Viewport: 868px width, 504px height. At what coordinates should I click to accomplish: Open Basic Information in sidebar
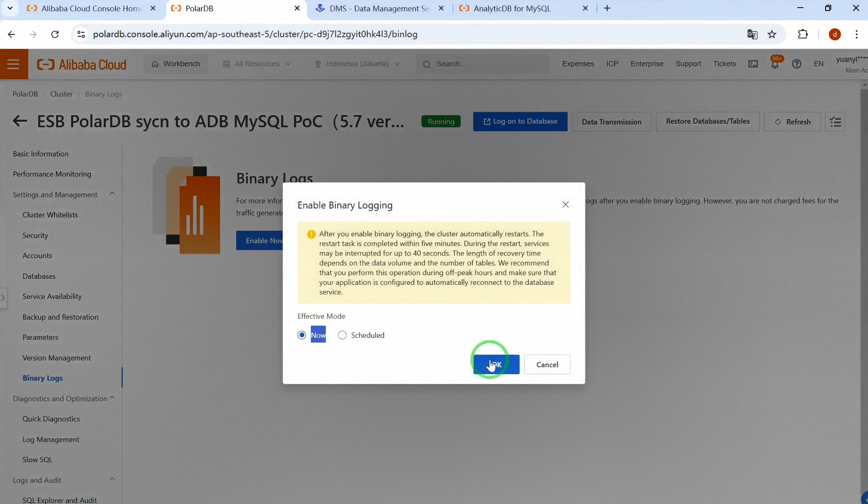[x=41, y=154]
